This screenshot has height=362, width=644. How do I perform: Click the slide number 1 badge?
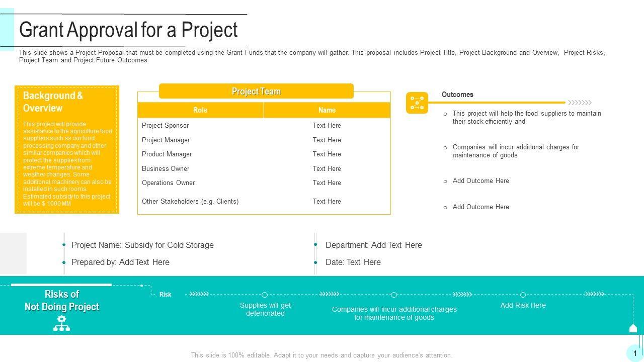pyautogui.click(x=635, y=353)
